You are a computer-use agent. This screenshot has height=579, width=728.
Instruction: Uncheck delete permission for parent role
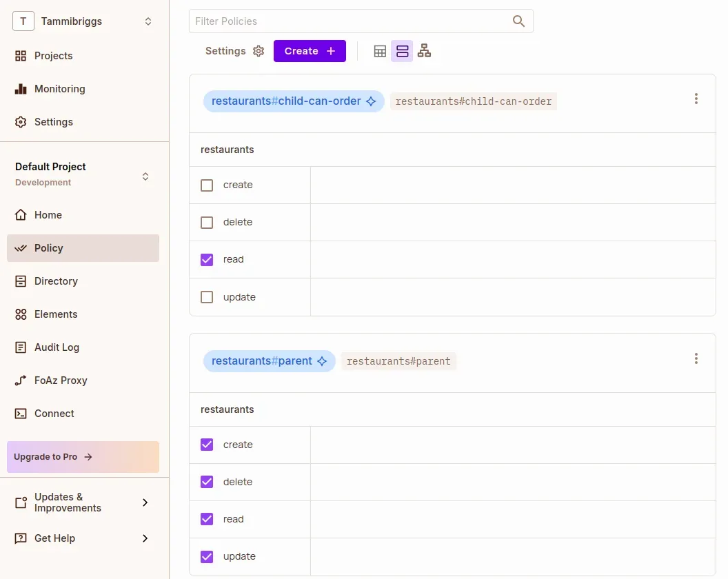point(207,482)
